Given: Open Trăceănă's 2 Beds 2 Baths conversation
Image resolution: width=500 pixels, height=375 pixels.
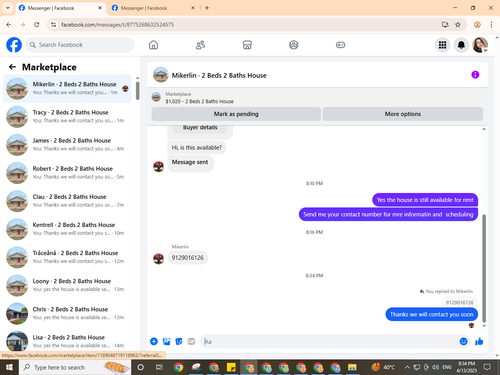Looking at the screenshot, I should click(x=68, y=257).
